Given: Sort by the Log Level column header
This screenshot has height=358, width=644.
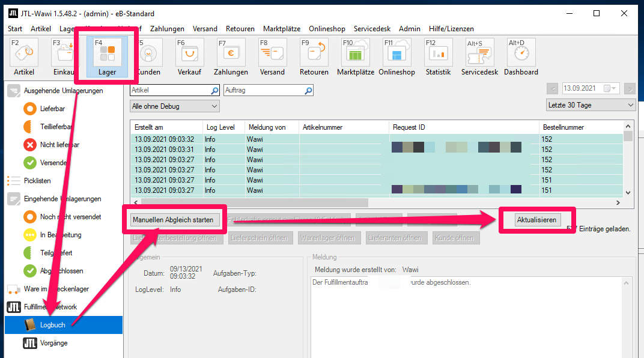Looking at the screenshot, I should tap(223, 127).
